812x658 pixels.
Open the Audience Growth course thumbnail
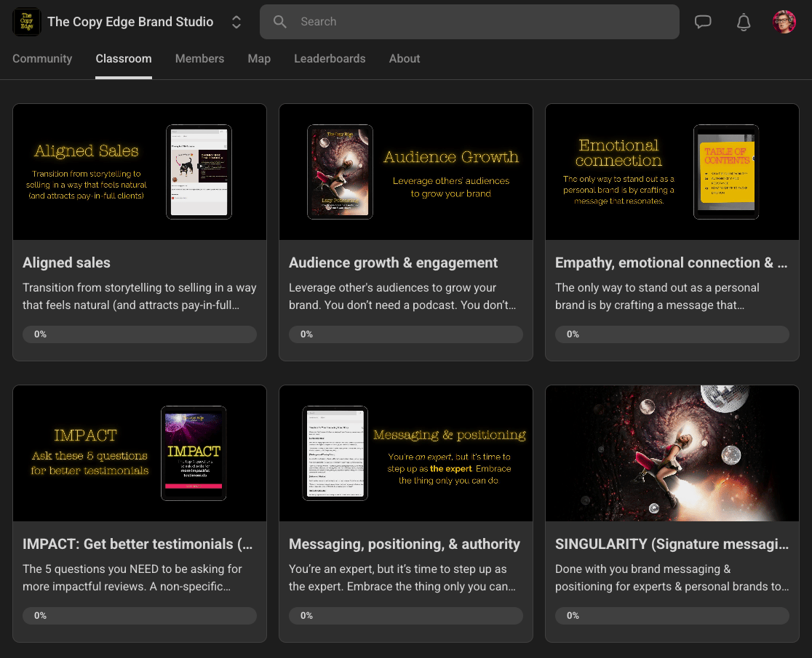point(406,172)
